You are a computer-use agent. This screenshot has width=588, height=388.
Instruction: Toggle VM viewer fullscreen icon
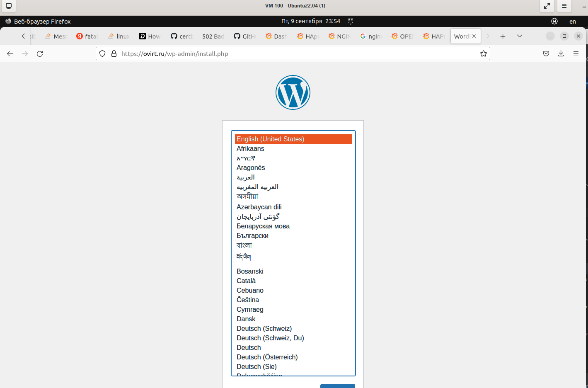pos(547,6)
